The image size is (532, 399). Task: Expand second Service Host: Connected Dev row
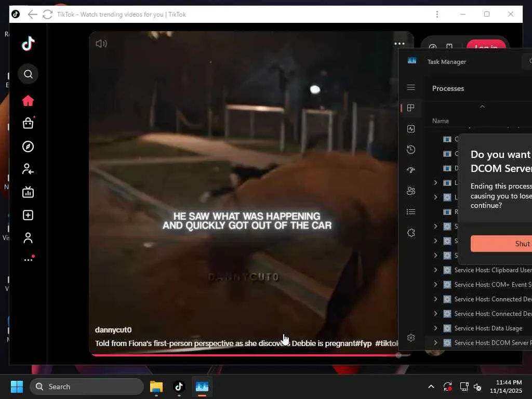point(436,313)
